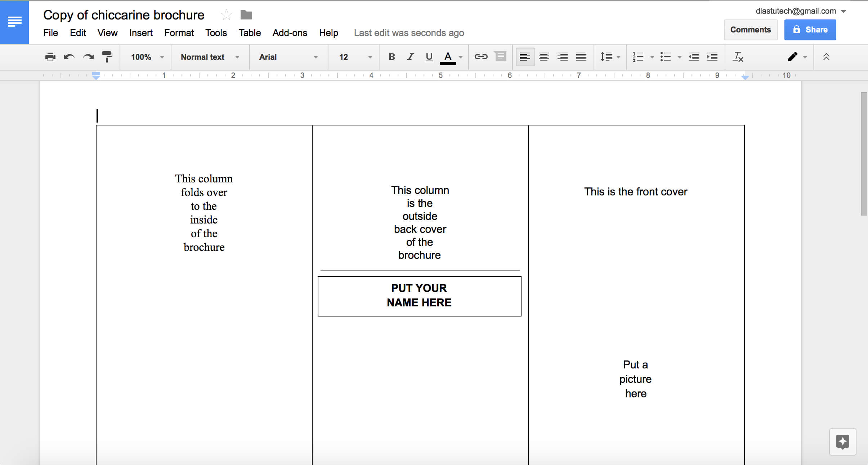The image size is (868, 465).
Task: Toggle the toolbar collapse arrow
Action: pos(825,57)
